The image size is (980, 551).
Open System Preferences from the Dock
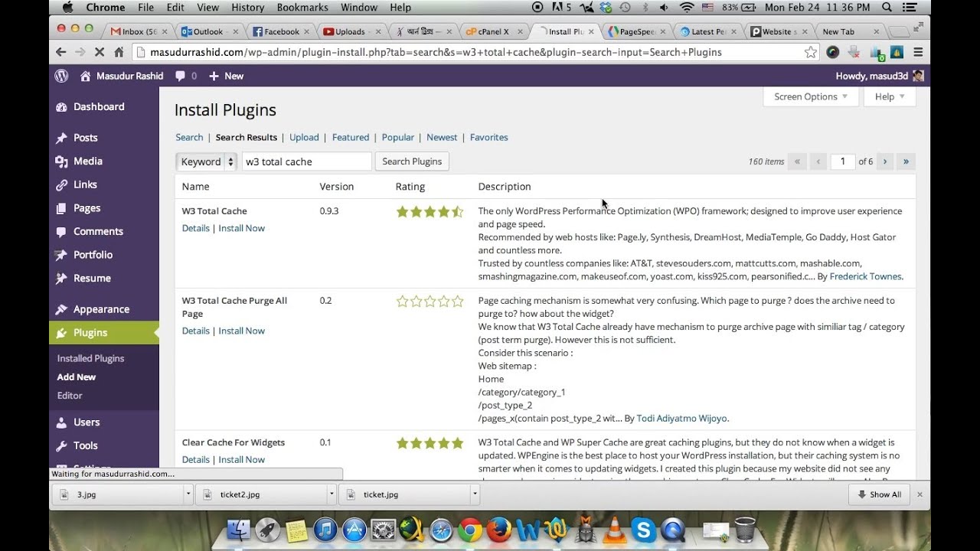383,530
